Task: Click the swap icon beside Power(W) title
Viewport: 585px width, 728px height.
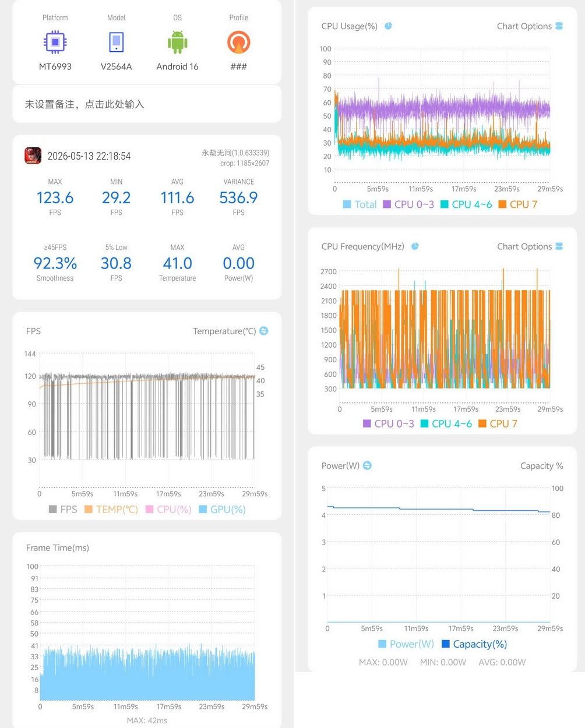Action: point(368,465)
